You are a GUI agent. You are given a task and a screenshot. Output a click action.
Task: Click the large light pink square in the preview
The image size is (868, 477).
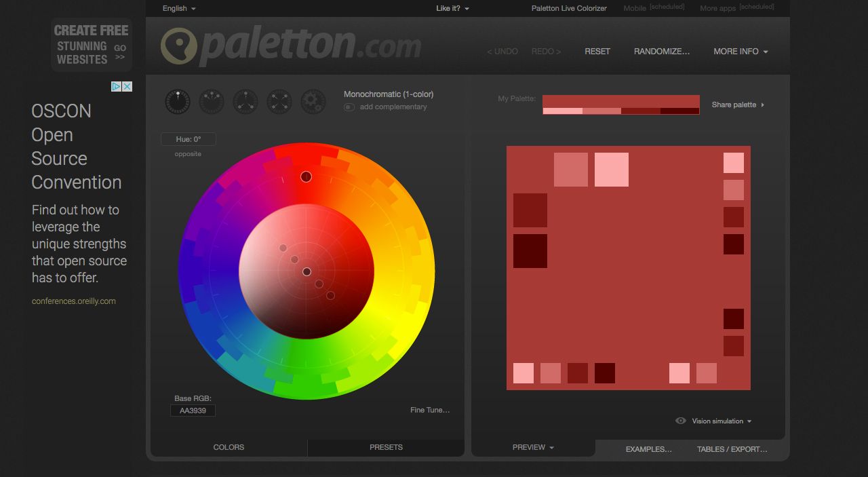point(612,170)
